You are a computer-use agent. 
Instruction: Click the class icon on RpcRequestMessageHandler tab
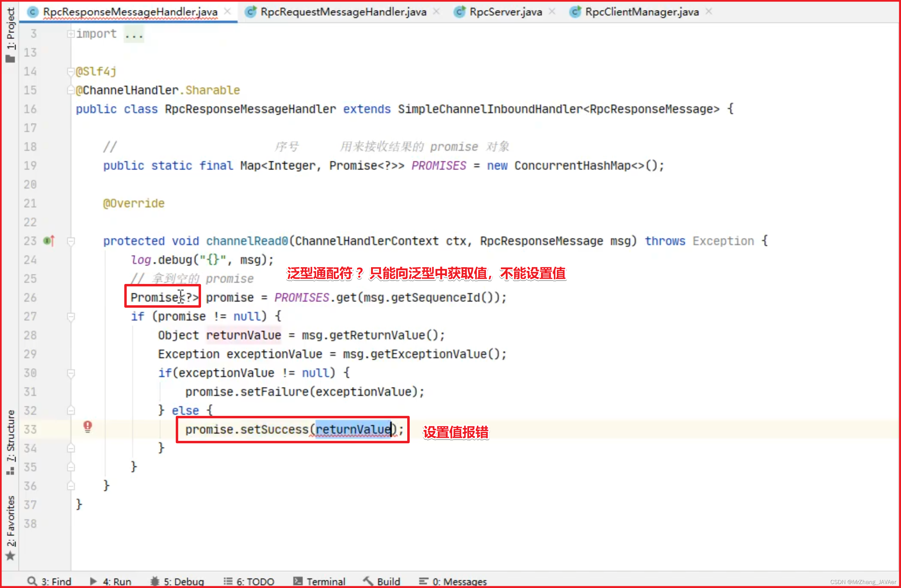(x=250, y=12)
